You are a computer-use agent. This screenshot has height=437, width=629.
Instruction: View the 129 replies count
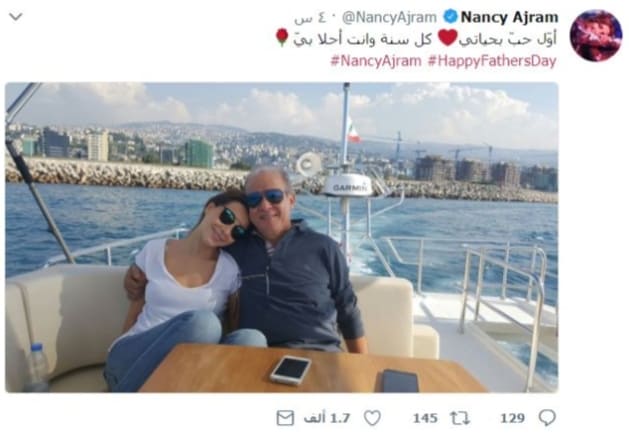[513, 419]
